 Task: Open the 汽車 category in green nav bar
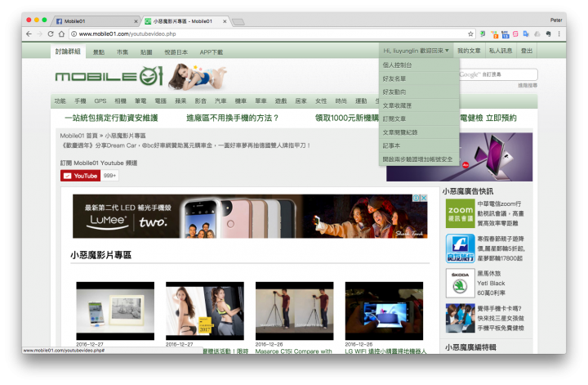[x=220, y=101]
